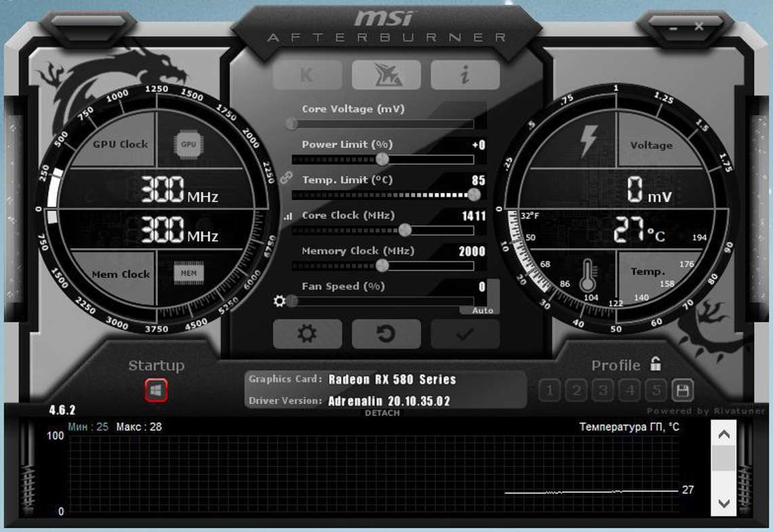
Task: Toggle the Power and Temp limit link
Action: pos(285,179)
